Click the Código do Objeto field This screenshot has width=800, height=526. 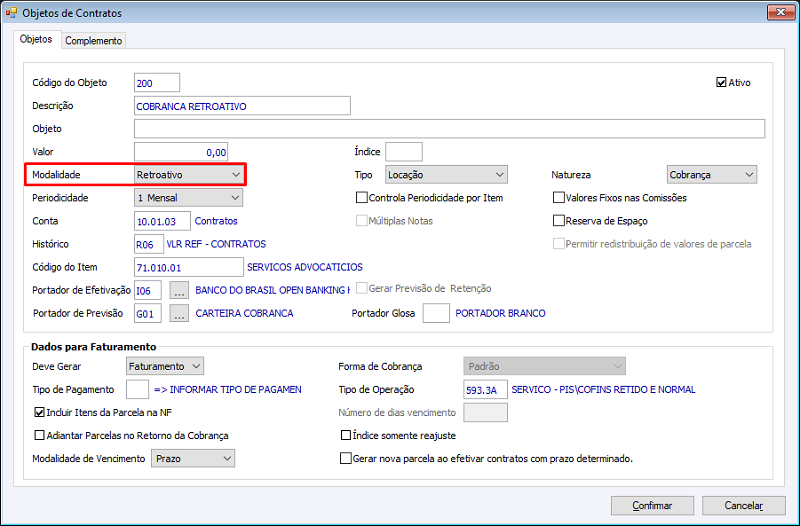coord(157,83)
